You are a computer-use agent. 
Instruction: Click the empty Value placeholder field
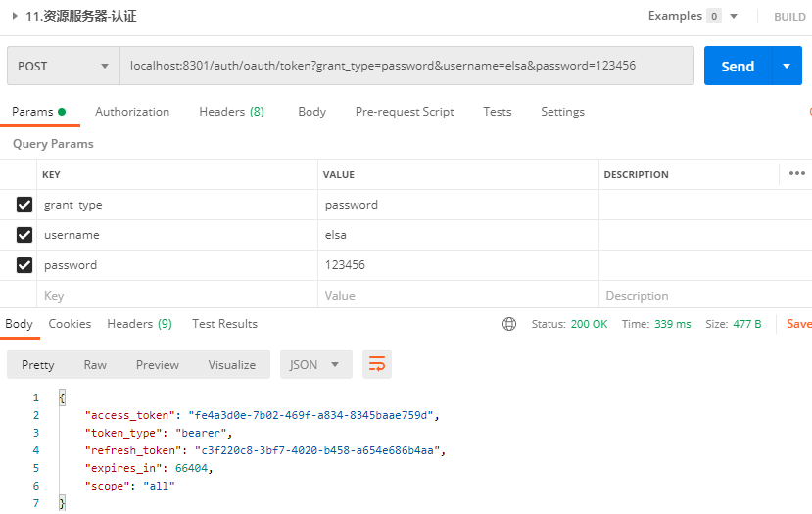(x=458, y=295)
